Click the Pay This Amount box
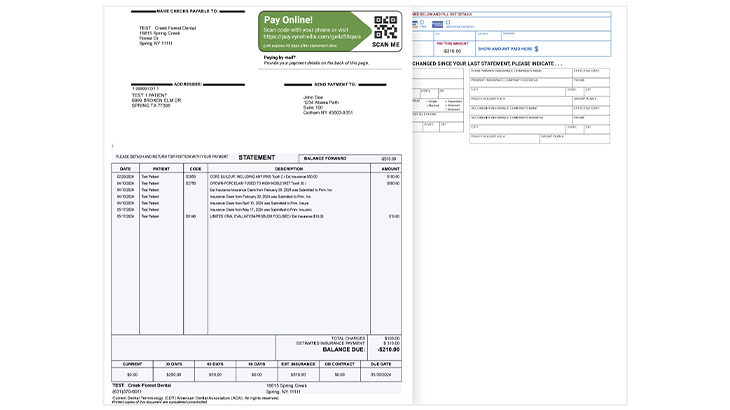This screenshot has height=410, width=730. (452, 48)
